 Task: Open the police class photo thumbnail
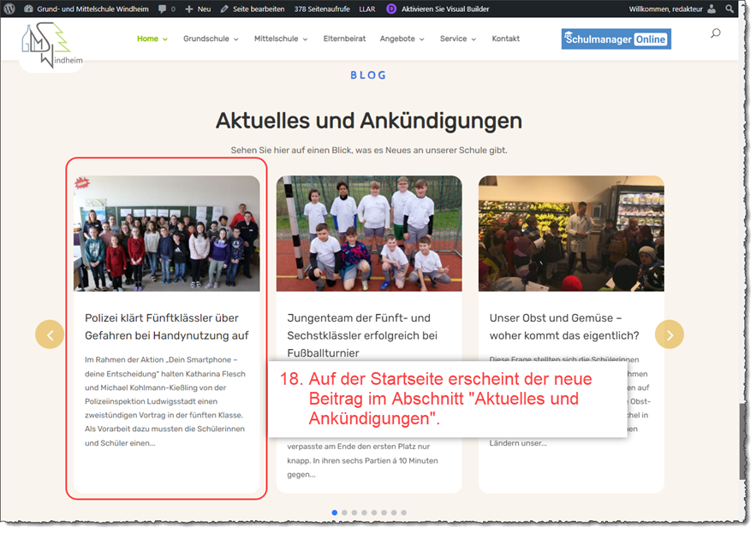point(166,234)
